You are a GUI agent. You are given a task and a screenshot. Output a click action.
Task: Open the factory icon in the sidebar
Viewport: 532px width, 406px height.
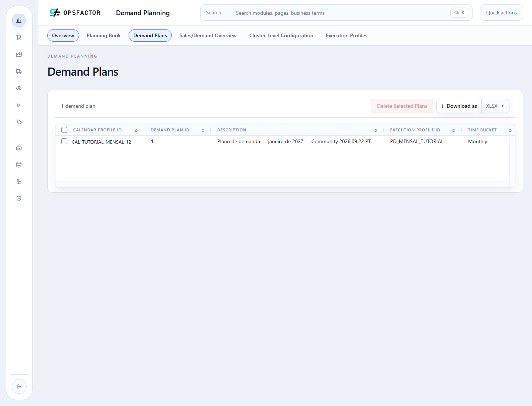click(19, 54)
